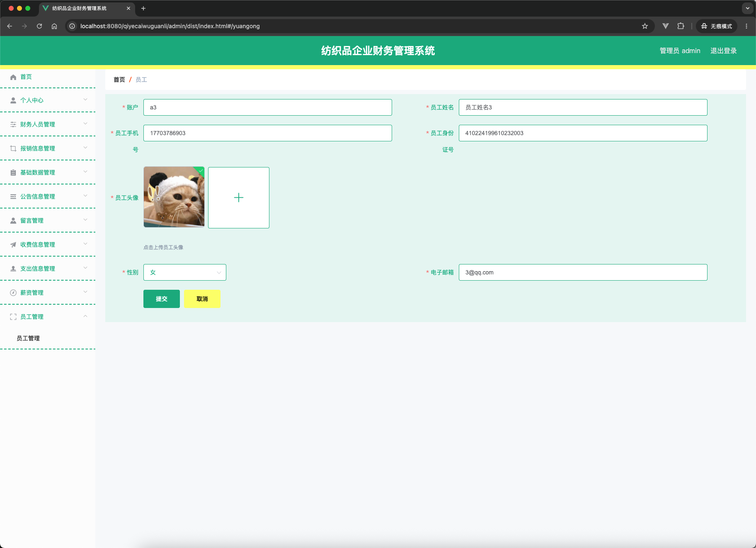Click the user icon beside 留言管理
The image size is (756, 548).
13,221
